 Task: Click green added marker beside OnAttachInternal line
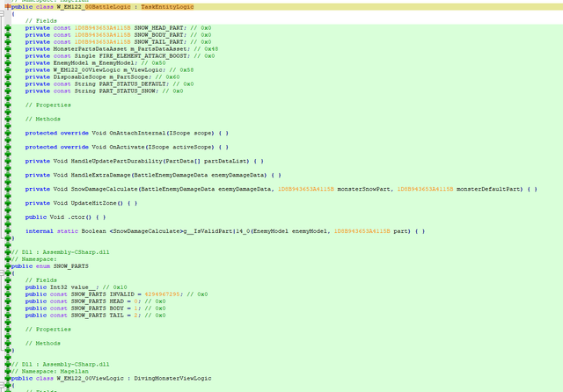8,133
